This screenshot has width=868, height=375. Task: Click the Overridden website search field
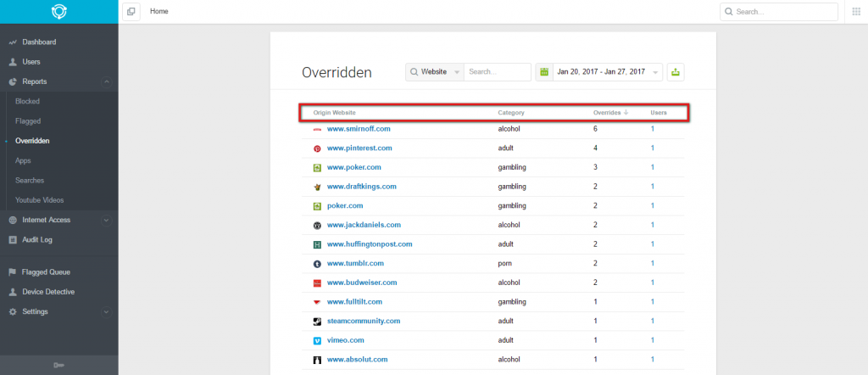pos(497,72)
